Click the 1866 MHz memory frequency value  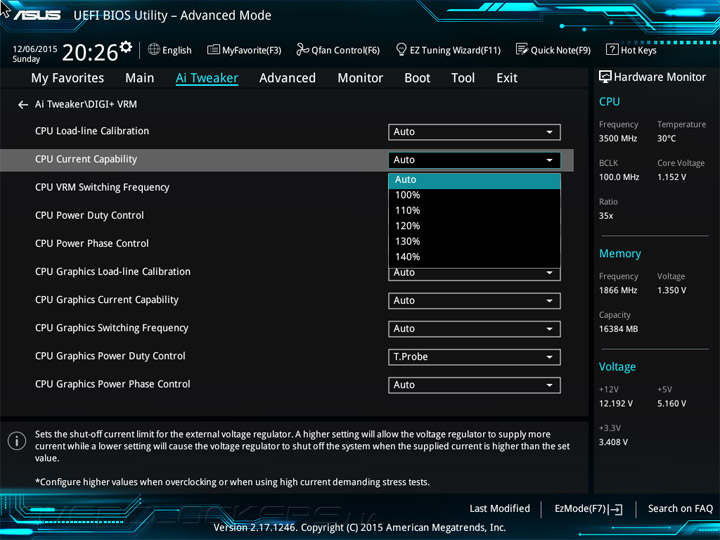pyautogui.click(x=618, y=291)
